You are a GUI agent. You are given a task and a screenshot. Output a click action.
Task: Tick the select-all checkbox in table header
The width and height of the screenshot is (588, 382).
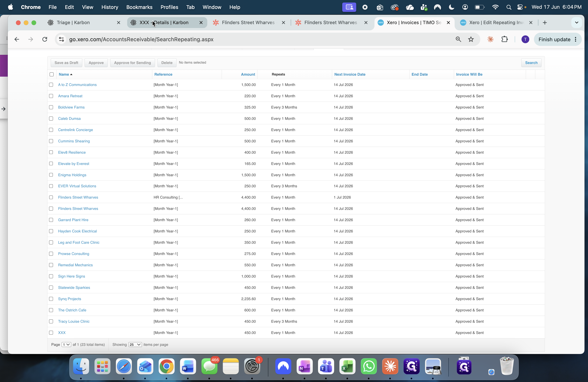(51, 74)
